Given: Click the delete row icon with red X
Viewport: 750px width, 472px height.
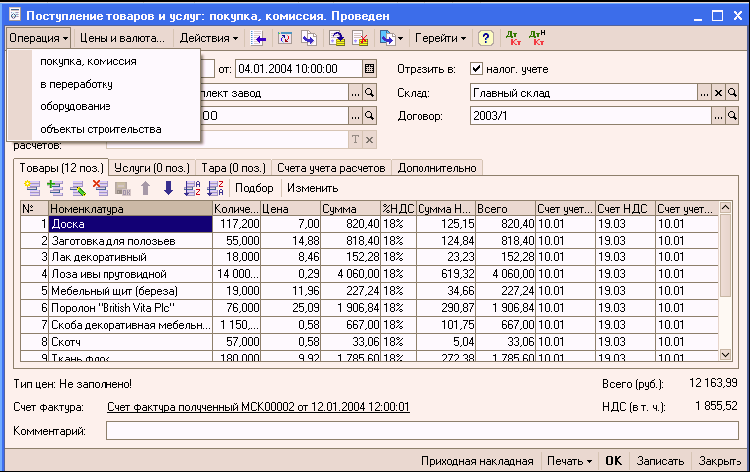Looking at the screenshot, I should [99, 187].
